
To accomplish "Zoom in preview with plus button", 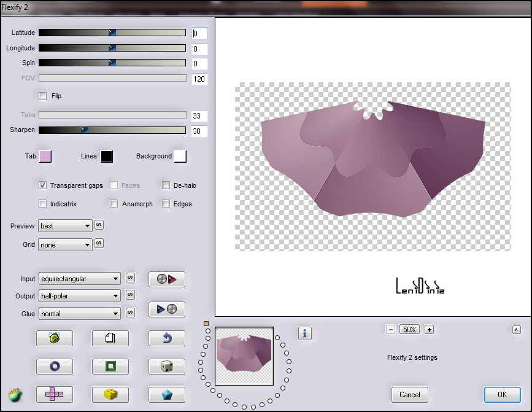I will pos(430,330).
